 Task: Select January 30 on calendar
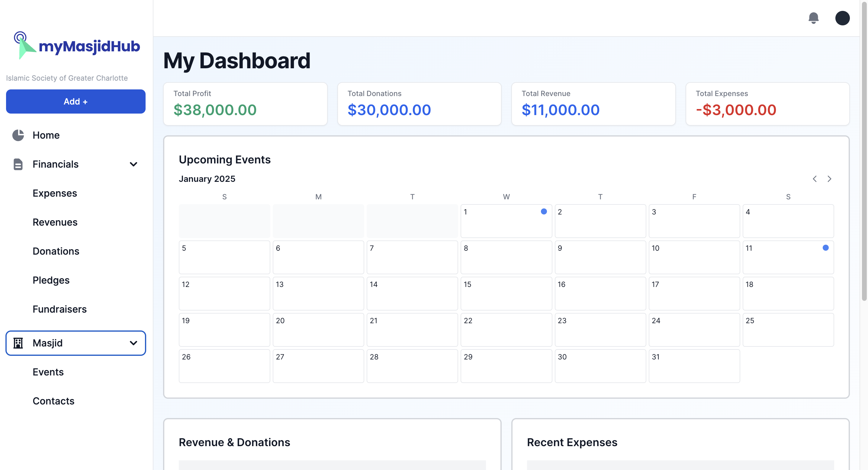click(x=600, y=366)
